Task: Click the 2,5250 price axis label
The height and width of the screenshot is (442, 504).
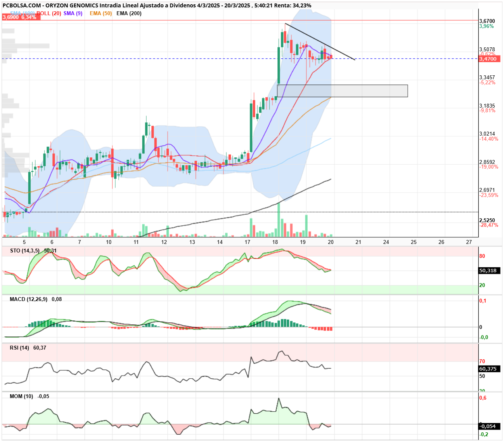Action: click(487, 220)
